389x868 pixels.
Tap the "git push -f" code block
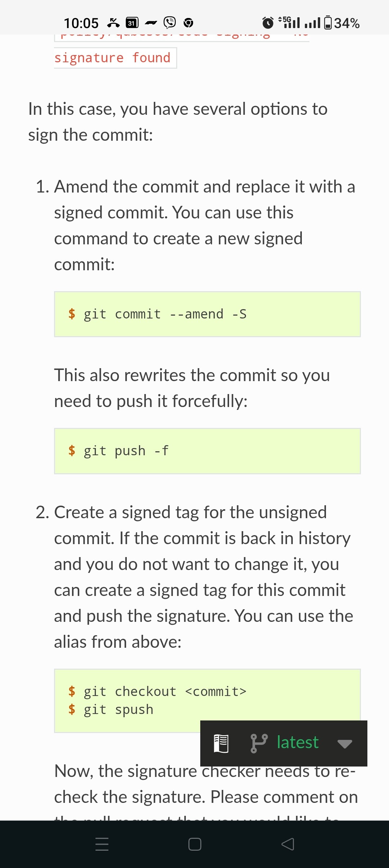207,451
